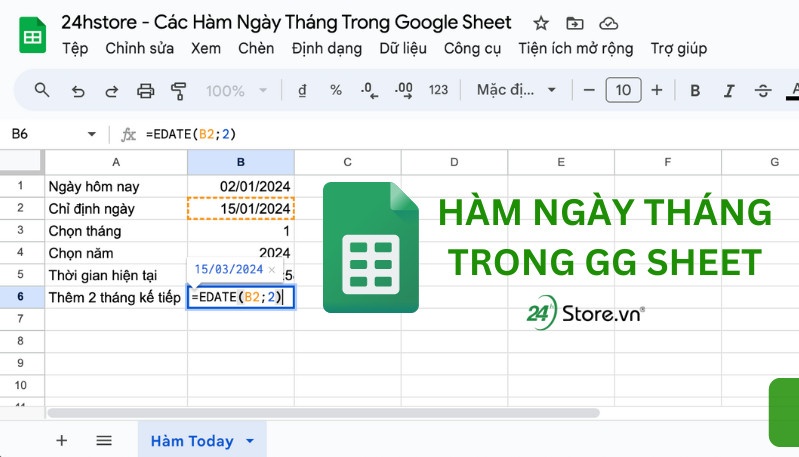Select row 1 header
Screen dimensions: 799x457
(20, 185)
